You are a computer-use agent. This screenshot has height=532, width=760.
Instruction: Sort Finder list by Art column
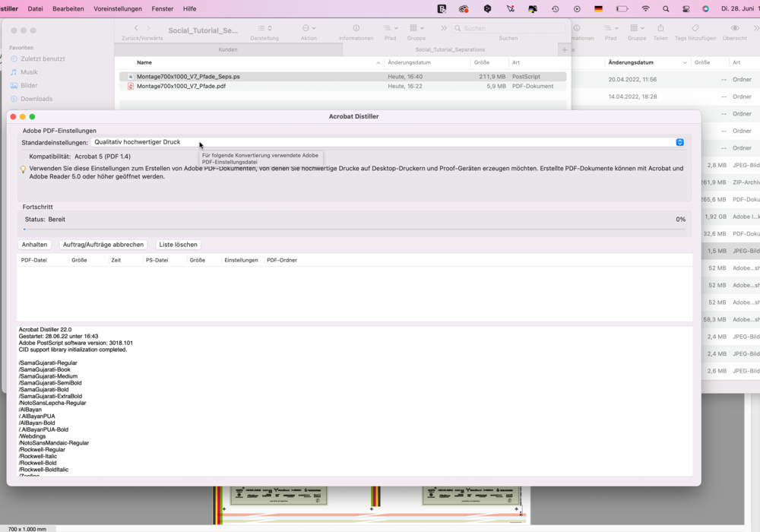point(516,62)
